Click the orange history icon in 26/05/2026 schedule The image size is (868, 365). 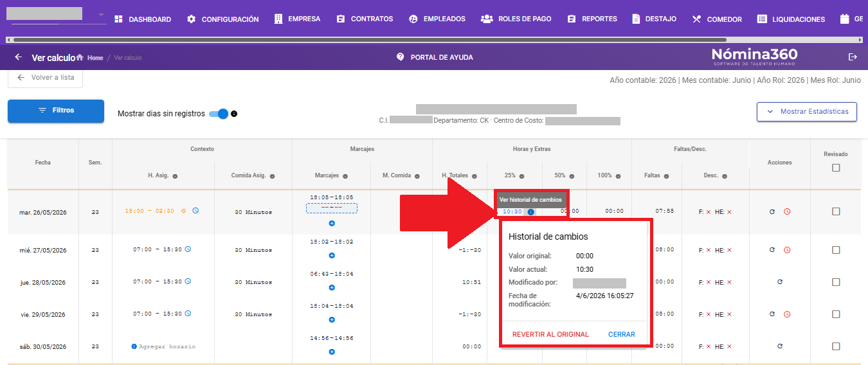click(184, 210)
